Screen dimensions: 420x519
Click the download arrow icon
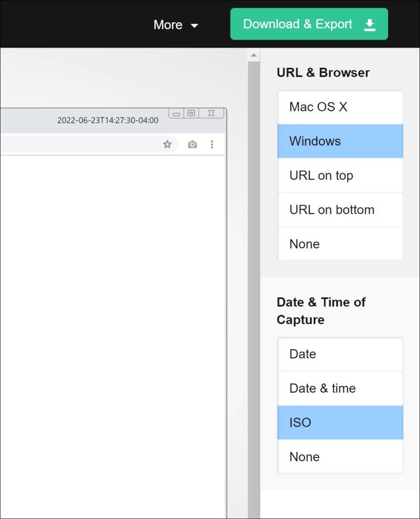370,24
